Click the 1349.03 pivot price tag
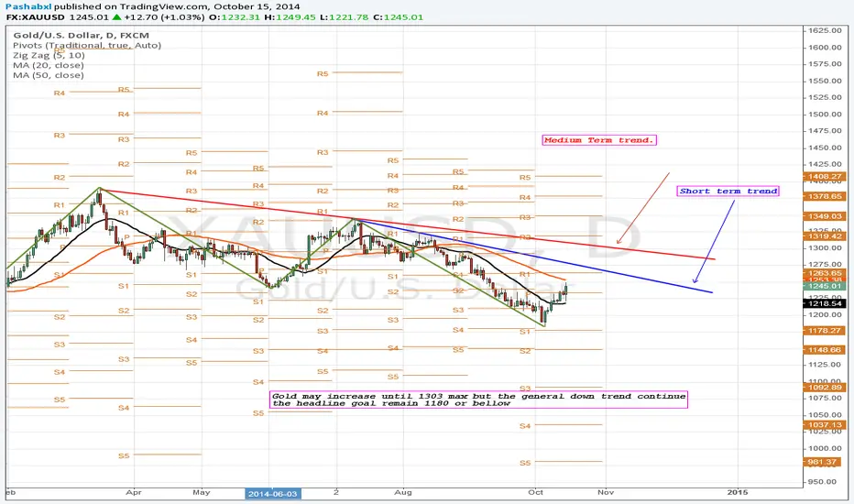Screen dimensions: 854x504 tap(825, 216)
